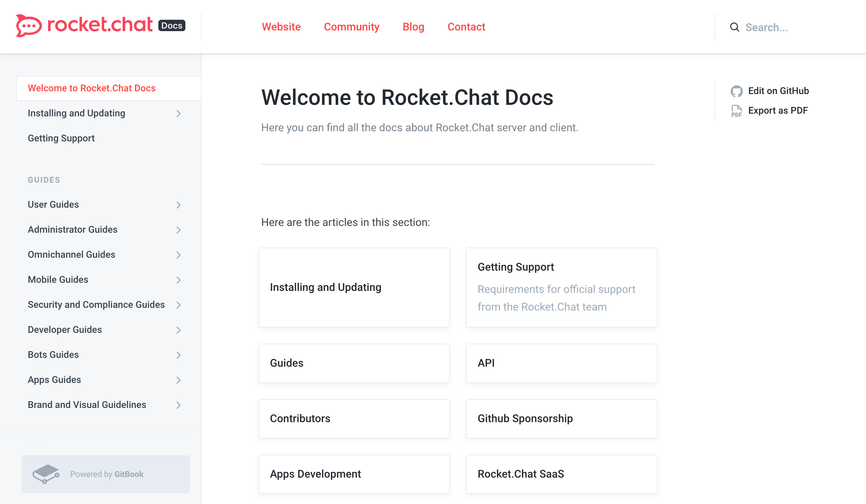Click the GUIDES section heading
The height and width of the screenshot is (504, 866).
44,180
